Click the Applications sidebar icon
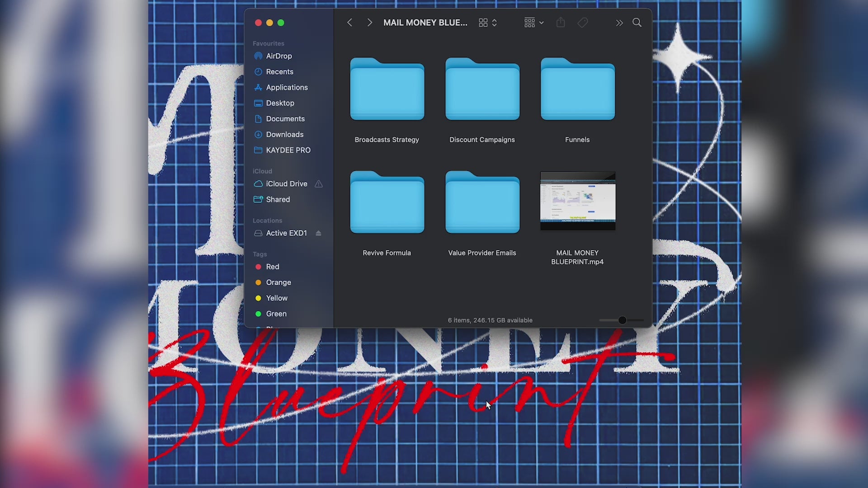 pos(258,87)
